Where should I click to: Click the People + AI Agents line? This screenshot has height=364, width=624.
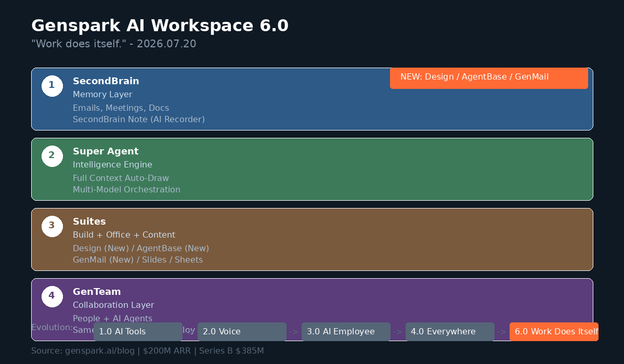(x=113, y=319)
